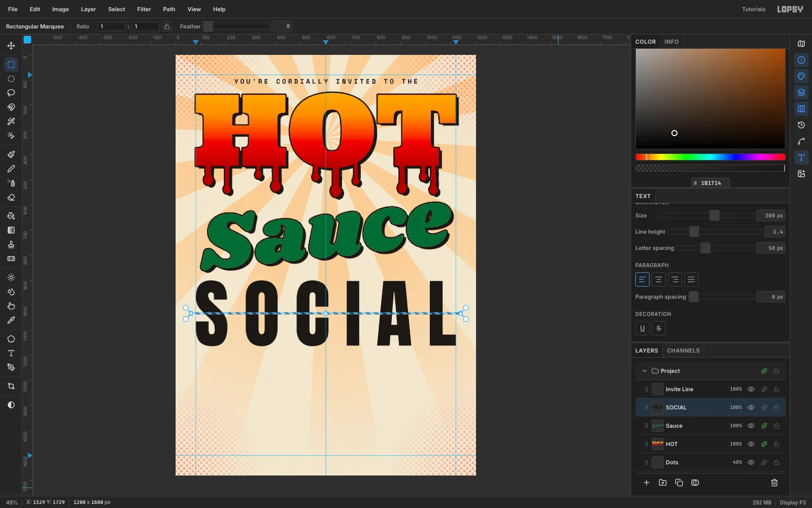
Task: Select the Polygon Shape tool
Action: coord(11,339)
